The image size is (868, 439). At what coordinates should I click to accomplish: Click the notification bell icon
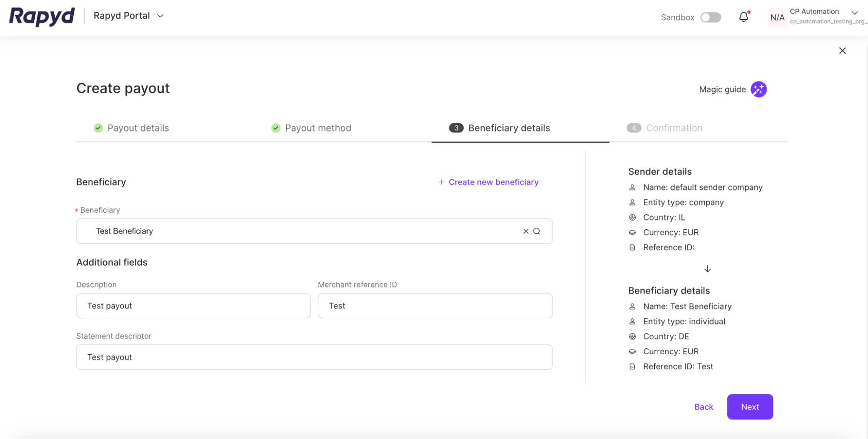tap(743, 17)
